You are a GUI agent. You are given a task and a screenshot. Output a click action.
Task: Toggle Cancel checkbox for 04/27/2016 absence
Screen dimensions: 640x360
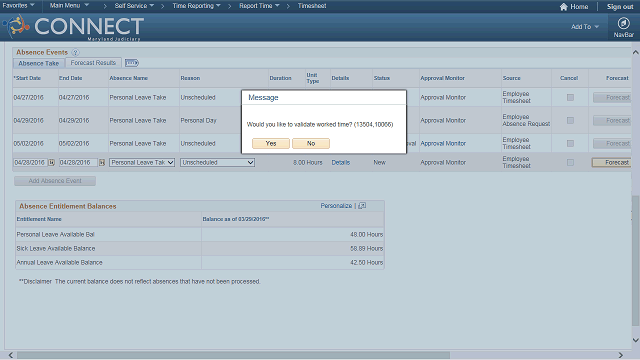coord(570,98)
